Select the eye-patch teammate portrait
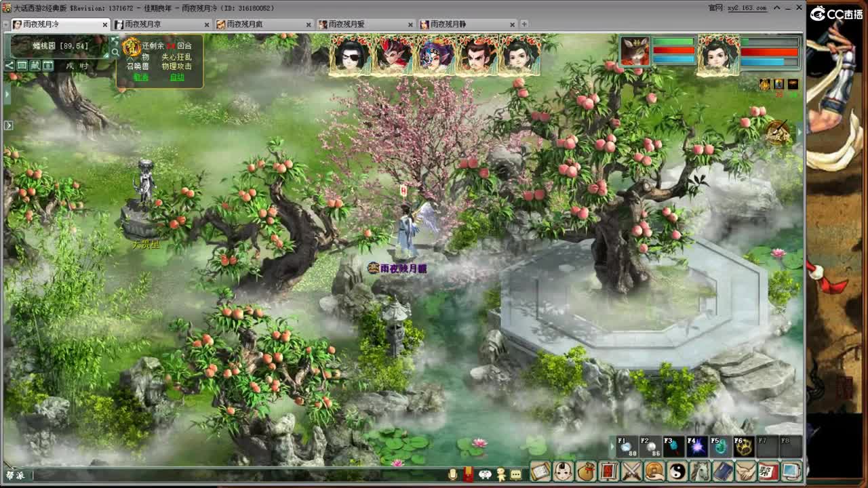 351,54
